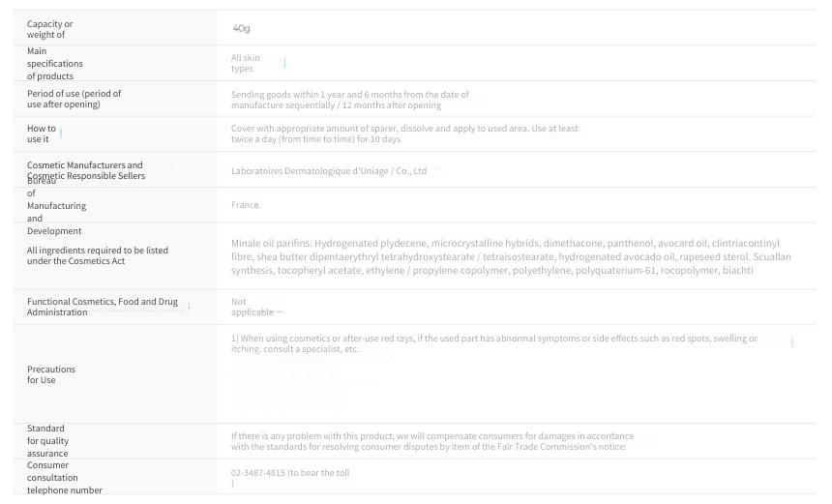
Task: Click the ingredients list beginning 'Minale oil parifins'
Action: (511, 256)
